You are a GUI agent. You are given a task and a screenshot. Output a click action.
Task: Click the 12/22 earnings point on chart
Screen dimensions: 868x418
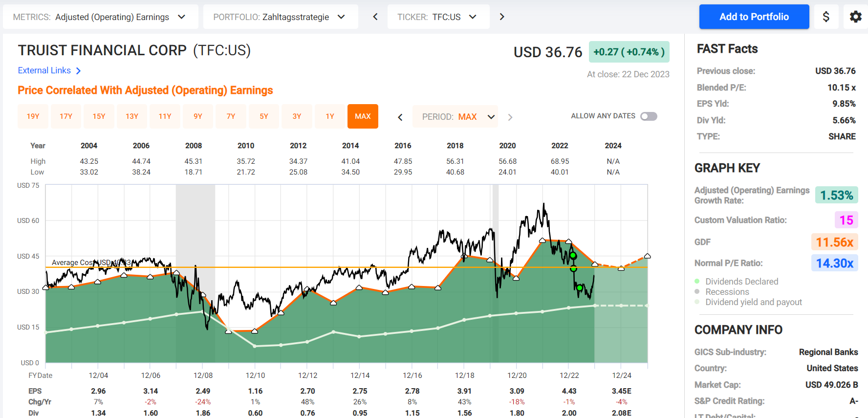pyautogui.click(x=568, y=242)
